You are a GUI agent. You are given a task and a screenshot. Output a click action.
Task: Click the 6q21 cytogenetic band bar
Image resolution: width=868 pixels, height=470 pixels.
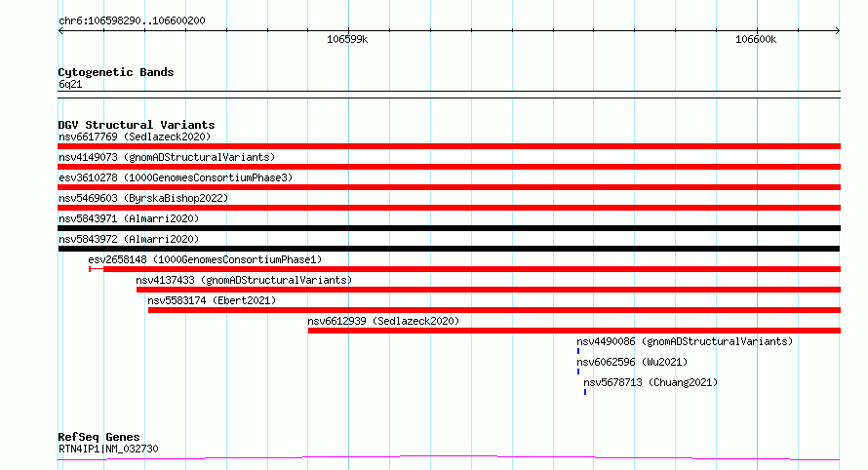449,95
